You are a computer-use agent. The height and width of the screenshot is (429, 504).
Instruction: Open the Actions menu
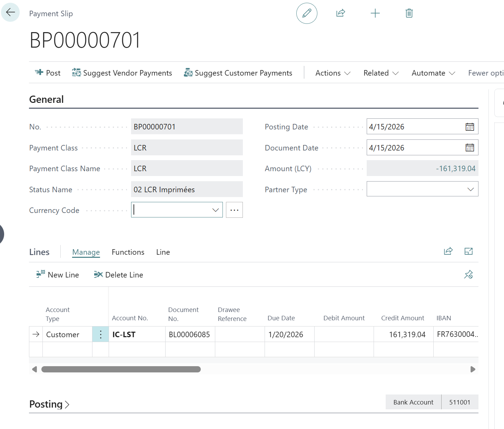(x=333, y=73)
